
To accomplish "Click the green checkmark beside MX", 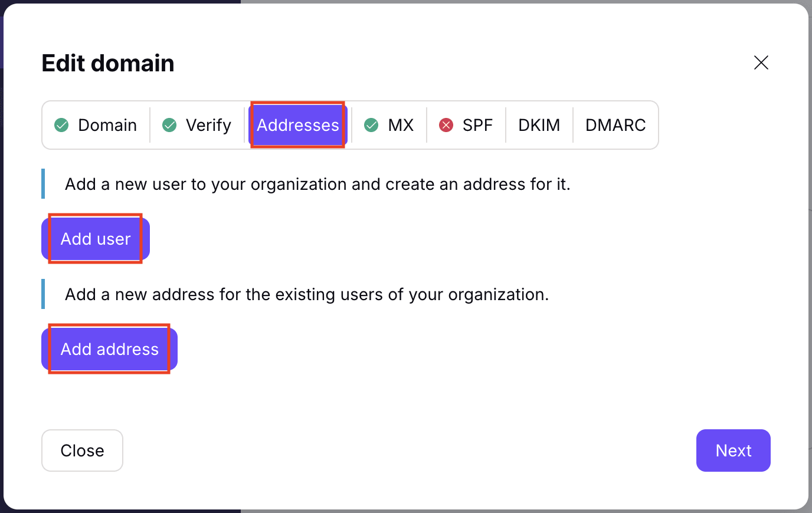I will 371,125.
